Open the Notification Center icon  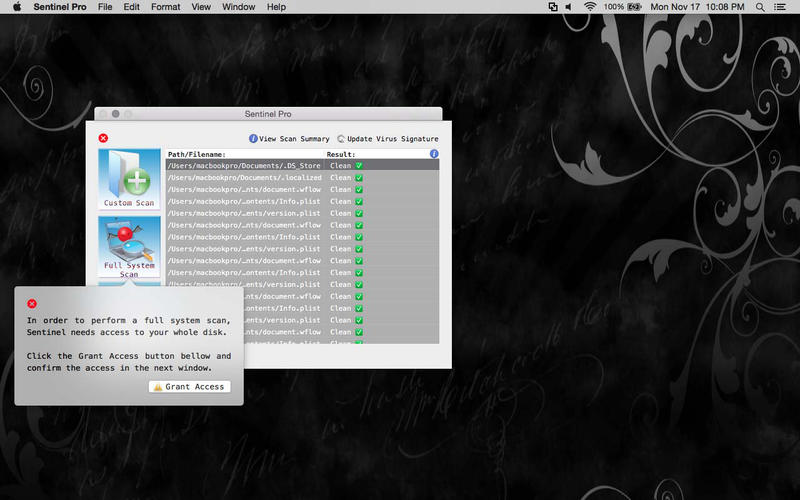click(780, 7)
